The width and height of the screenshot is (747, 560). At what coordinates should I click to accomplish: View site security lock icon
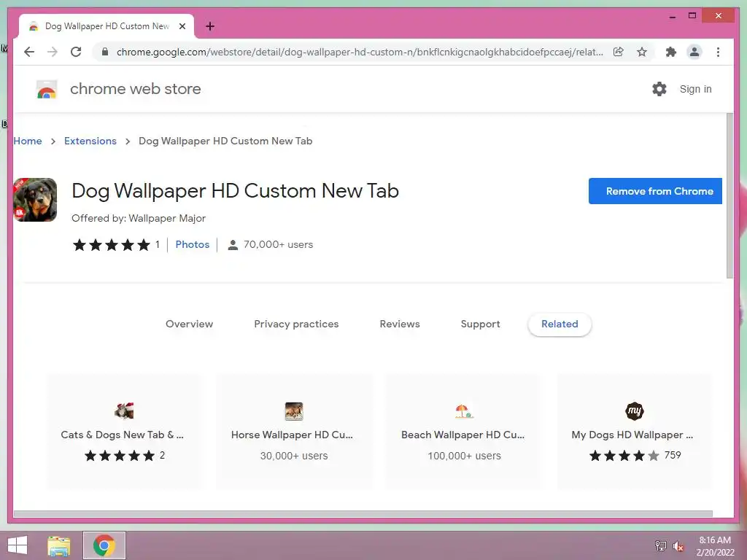click(105, 52)
